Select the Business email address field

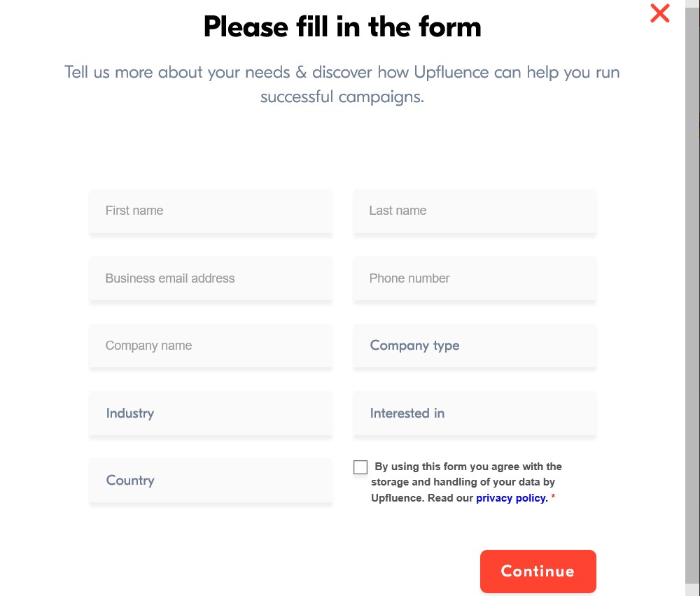pyautogui.click(x=211, y=278)
